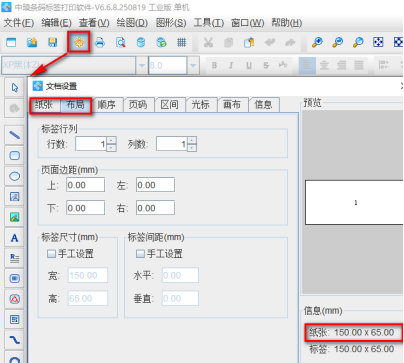Expand the font name dropdown arrow
This screenshot has width=404, height=363.
[142, 65]
